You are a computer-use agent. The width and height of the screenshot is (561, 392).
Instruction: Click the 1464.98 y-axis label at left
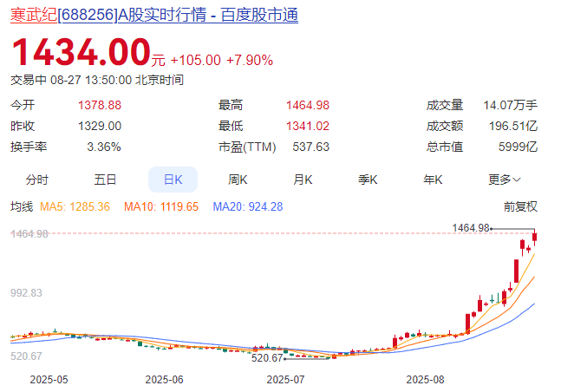coord(29,234)
